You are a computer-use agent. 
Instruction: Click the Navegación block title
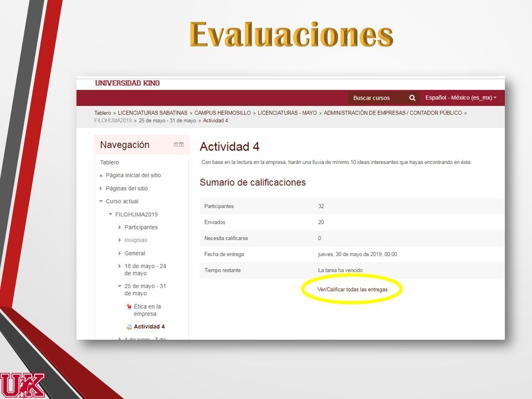[x=125, y=145]
